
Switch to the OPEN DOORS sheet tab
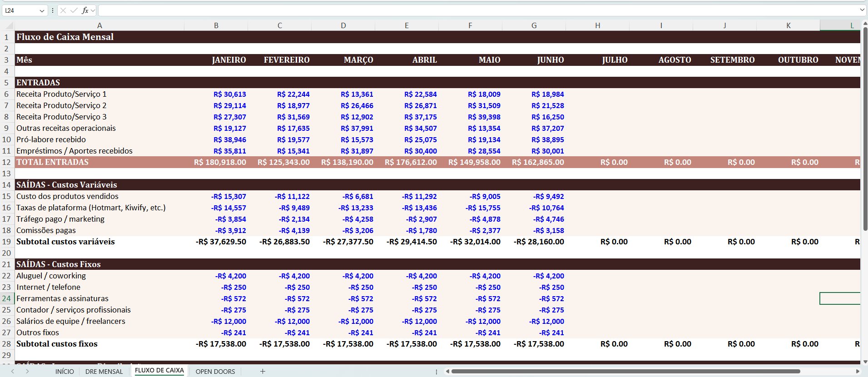coord(215,371)
